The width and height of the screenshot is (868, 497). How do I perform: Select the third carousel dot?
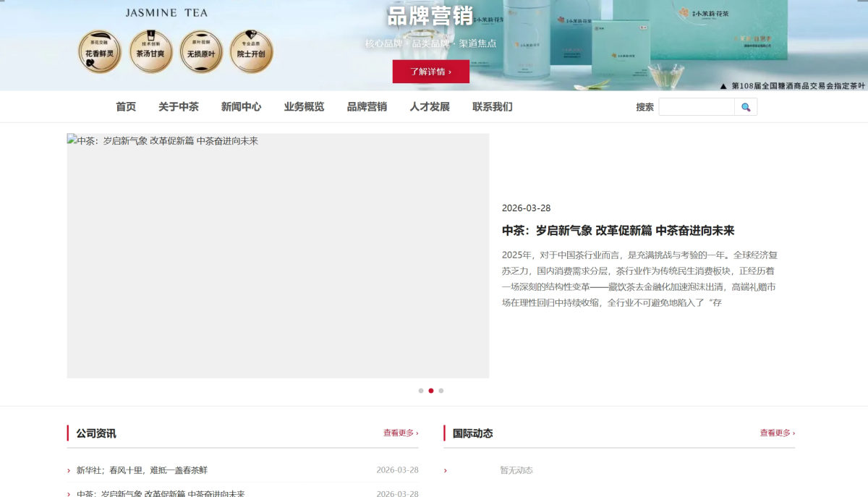(441, 391)
